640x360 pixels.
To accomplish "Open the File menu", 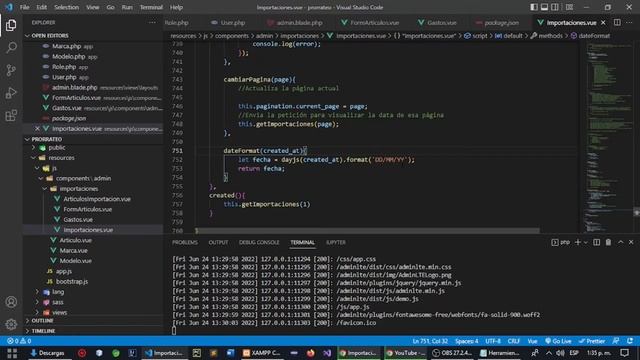I will click(x=24, y=7).
